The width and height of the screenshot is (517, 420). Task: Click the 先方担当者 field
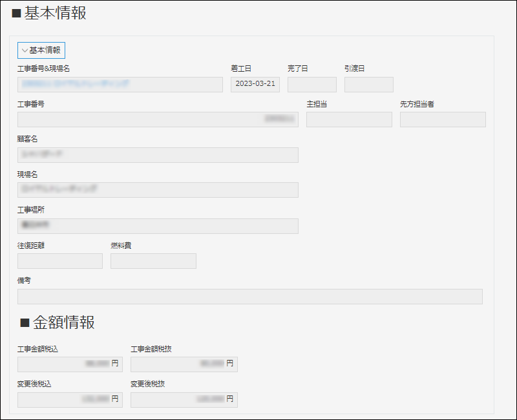(443, 120)
